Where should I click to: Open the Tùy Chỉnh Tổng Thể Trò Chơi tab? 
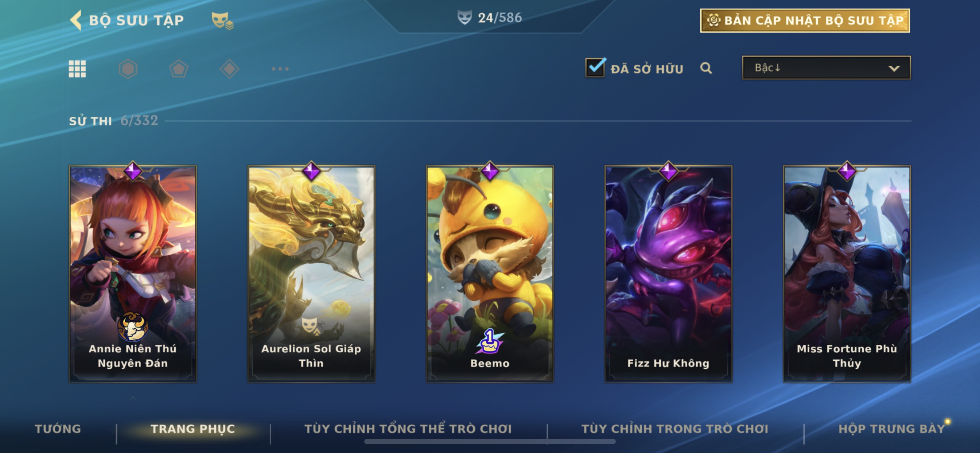tap(408, 429)
